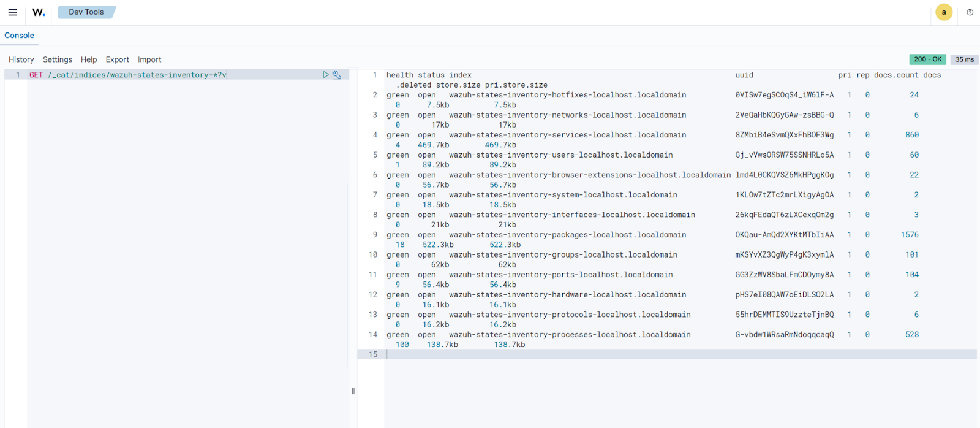Click store size 522.3kb under packages
This screenshot has height=428, width=980.
tap(438, 245)
